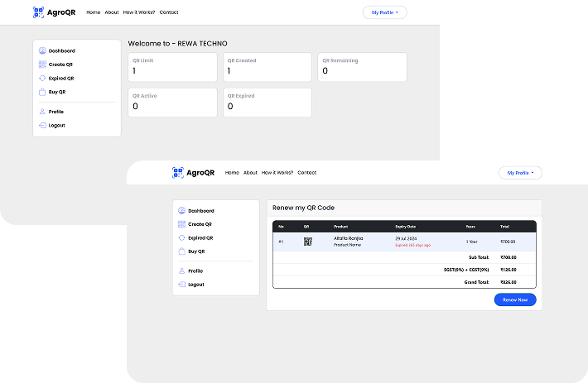
Task: Click the Profile icon in the lower window sidebar
Action: [x=181, y=270]
